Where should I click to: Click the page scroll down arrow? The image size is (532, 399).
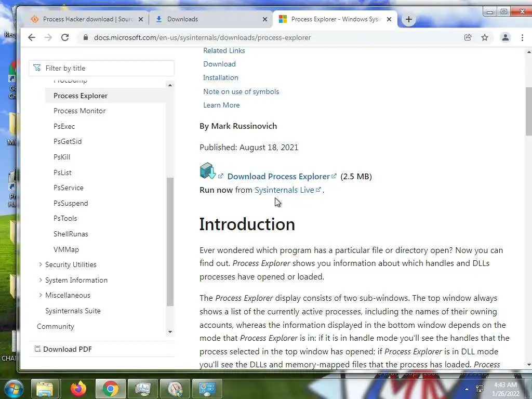[x=528, y=365]
